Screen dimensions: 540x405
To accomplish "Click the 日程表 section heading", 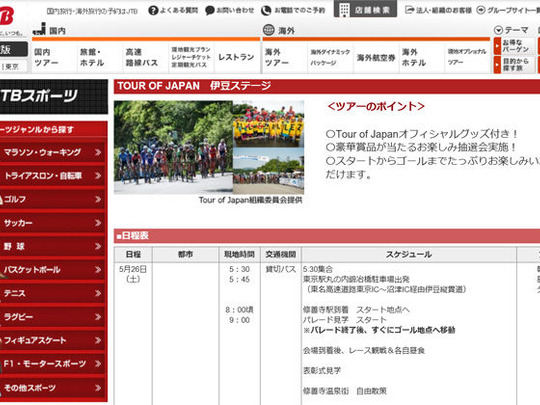I will tap(133, 236).
